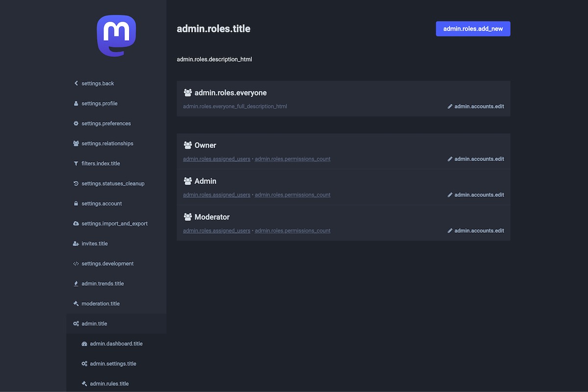The height and width of the screenshot is (392, 588).
Task: Open the invites.title menu item
Action: tap(94, 244)
